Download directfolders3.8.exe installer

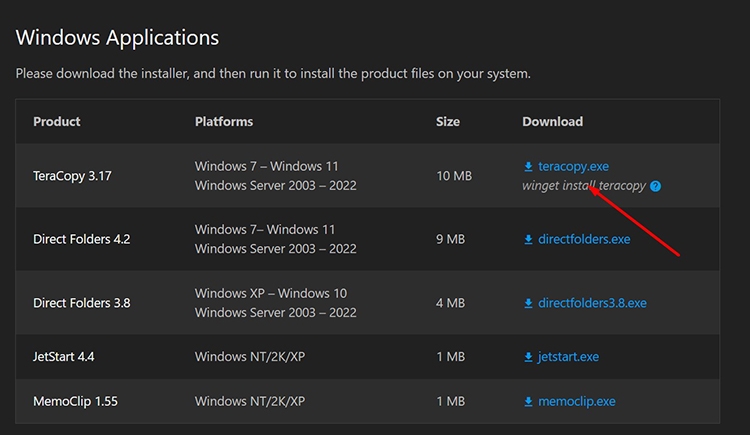point(592,303)
